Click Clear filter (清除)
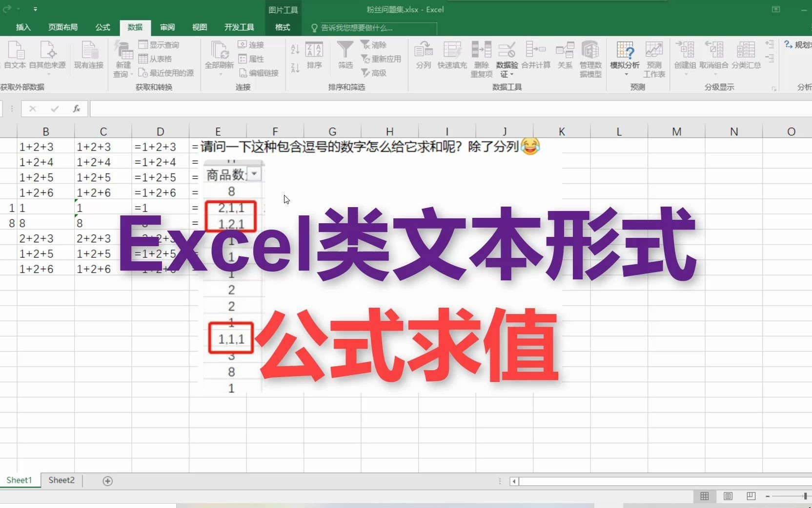The image size is (812, 508). click(373, 44)
